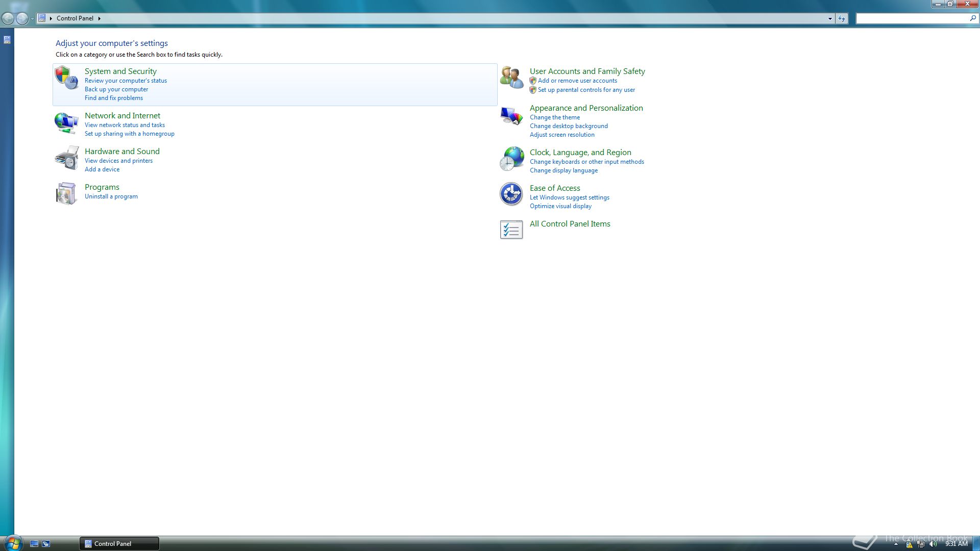Show hidden tray icons arrow
This screenshot has width=980, height=551.
[x=896, y=544]
